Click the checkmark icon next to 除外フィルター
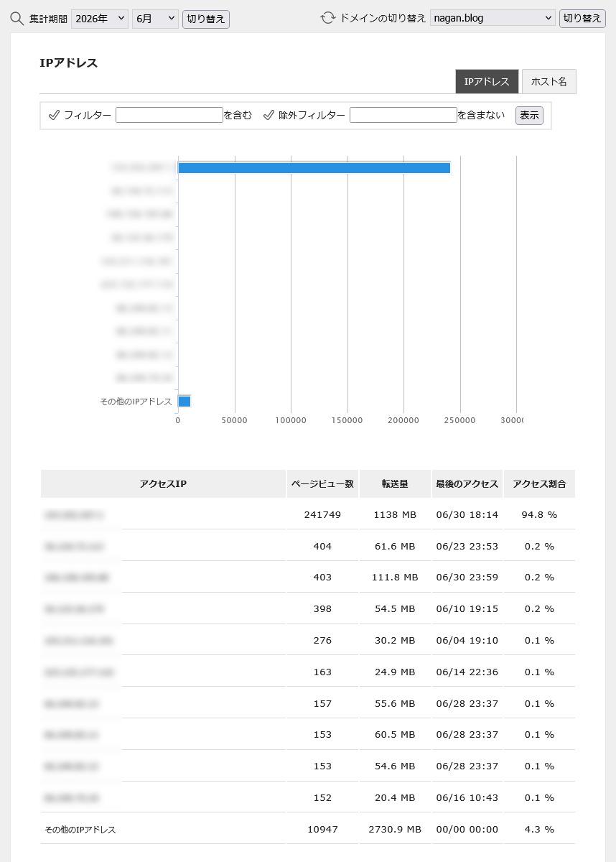 click(x=269, y=115)
